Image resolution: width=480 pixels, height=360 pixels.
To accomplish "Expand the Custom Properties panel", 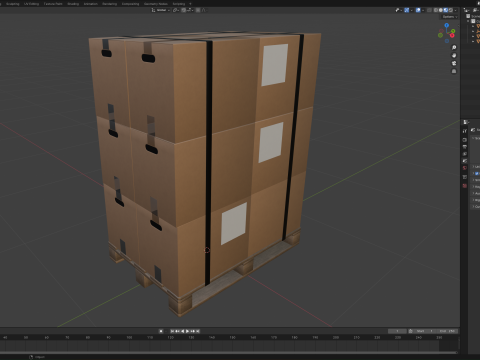I will (x=476, y=207).
